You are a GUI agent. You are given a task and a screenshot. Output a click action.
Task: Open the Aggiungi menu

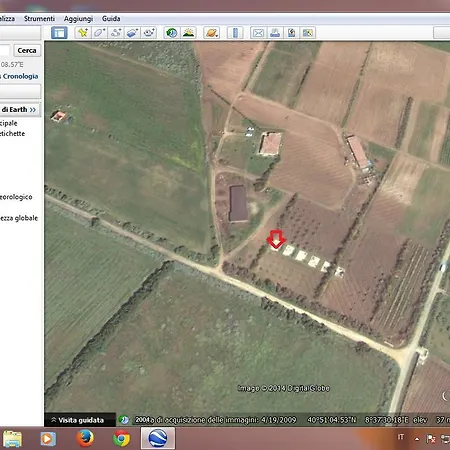[x=78, y=19]
